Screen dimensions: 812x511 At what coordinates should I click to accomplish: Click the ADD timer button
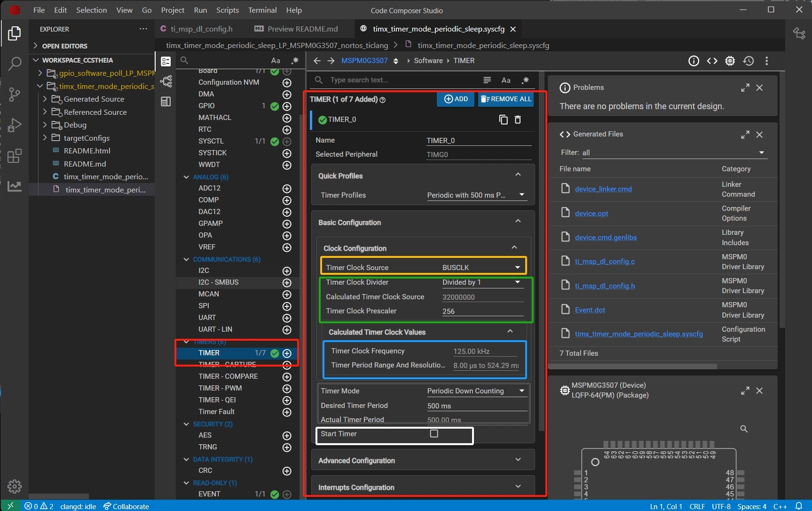456,99
